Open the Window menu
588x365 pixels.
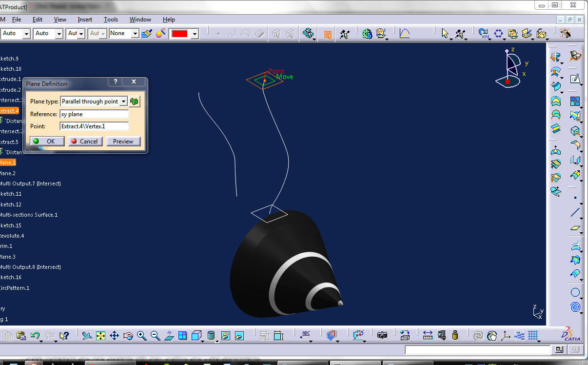(x=140, y=20)
